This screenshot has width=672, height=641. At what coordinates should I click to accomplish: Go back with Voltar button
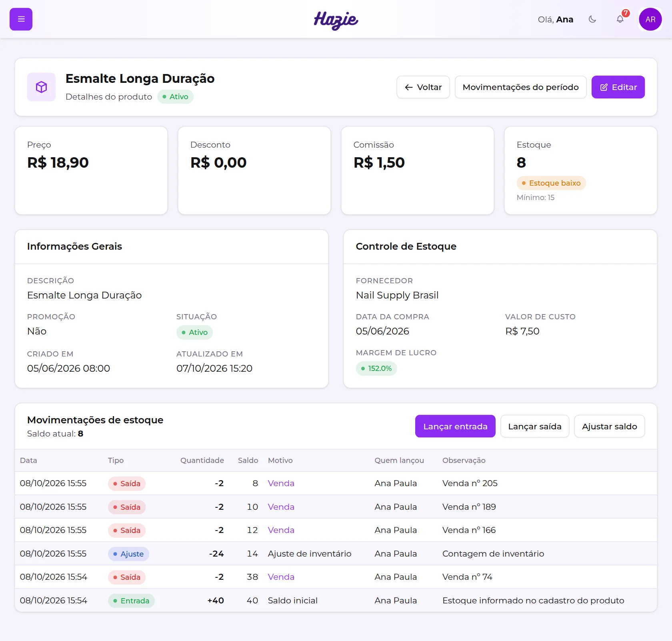coord(423,87)
